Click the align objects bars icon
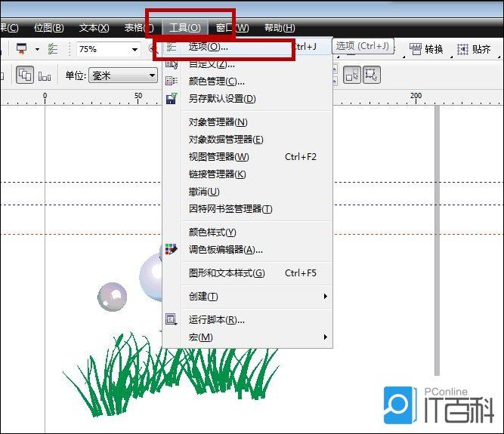Screen dimensions: 504x434 [x=45, y=76]
